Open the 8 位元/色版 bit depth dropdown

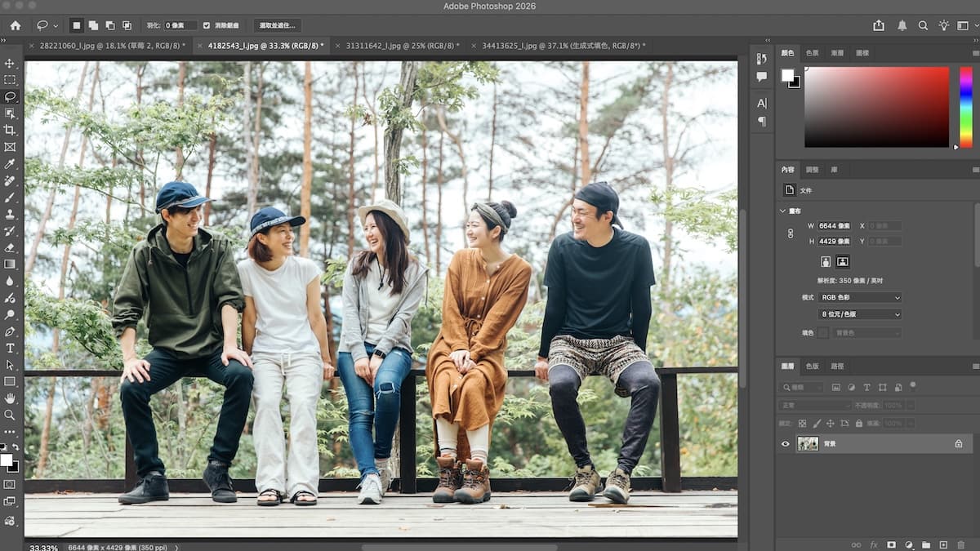tap(860, 314)
